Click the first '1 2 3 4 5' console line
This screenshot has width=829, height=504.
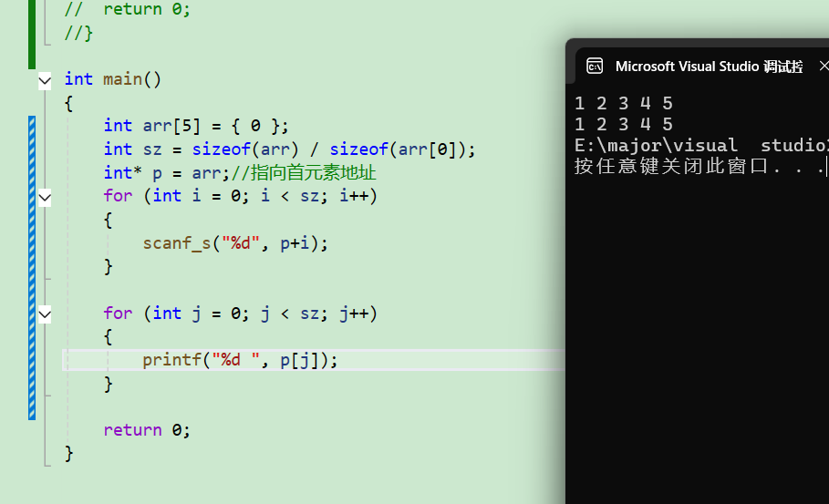tap(624, 103)
